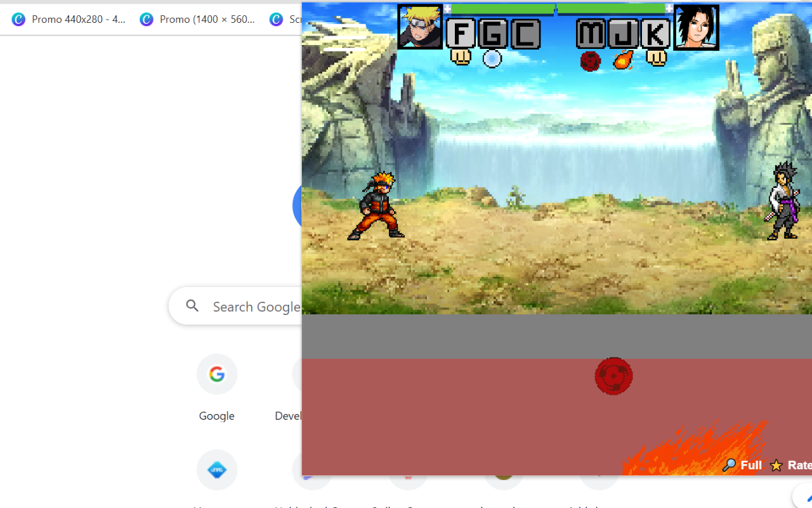Click the Rate star to rate the game
Image resolution: width=812 pixels, height=508 pixels.
[x=775, y=465]
